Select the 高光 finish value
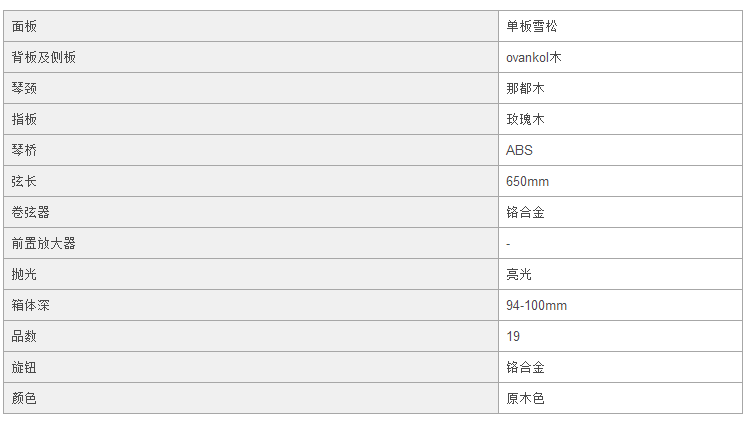Image resolution: width=752 pixels, height=421 pixels. coord(519,274)
